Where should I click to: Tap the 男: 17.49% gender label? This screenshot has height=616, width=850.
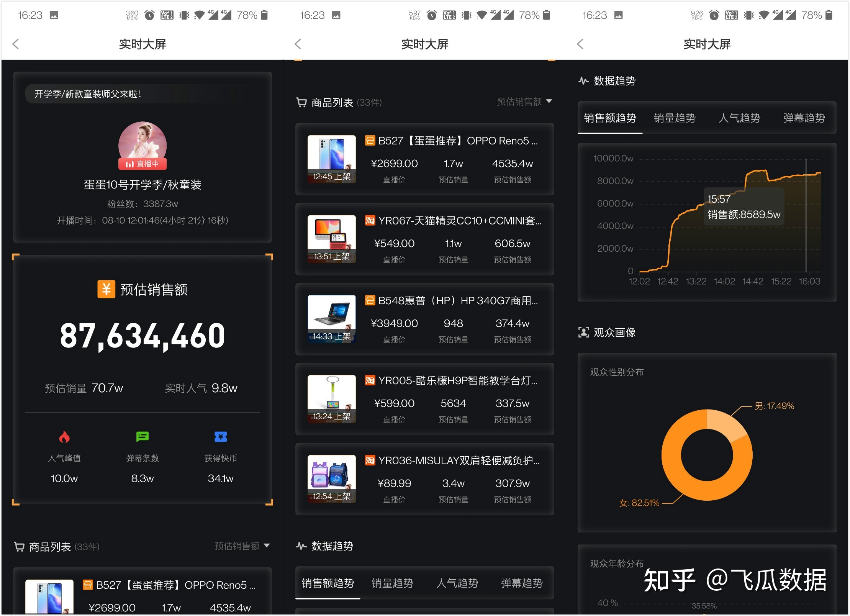(x=774, y=406)
